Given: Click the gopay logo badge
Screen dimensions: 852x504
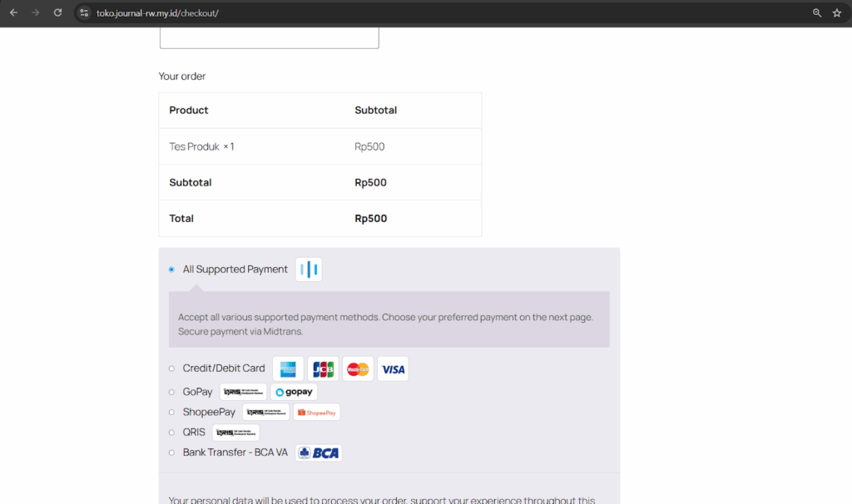Looking at the screenshot, I should point(294,391).
